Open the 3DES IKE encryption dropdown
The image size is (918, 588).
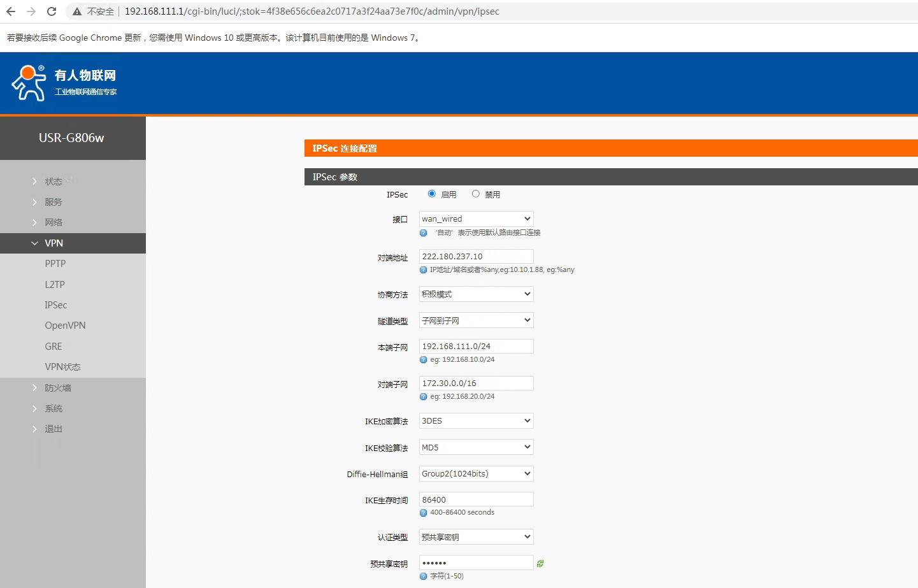click(476, 420)
